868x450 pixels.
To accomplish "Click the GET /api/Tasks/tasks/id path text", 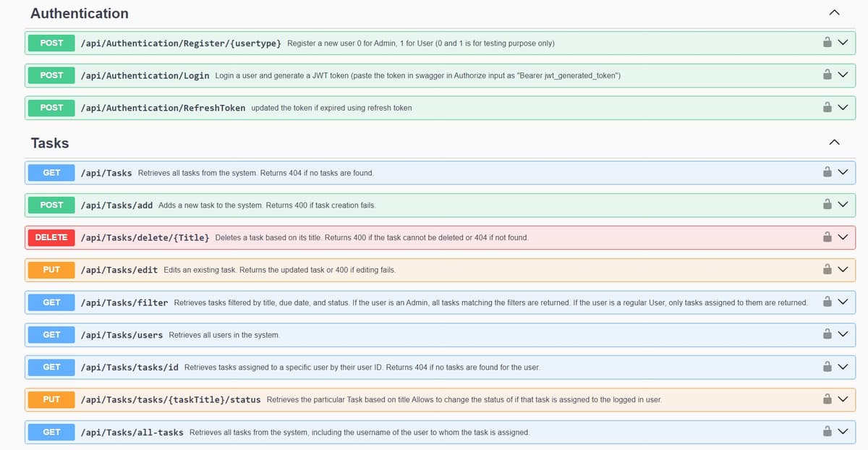I will tap(132, 367).
